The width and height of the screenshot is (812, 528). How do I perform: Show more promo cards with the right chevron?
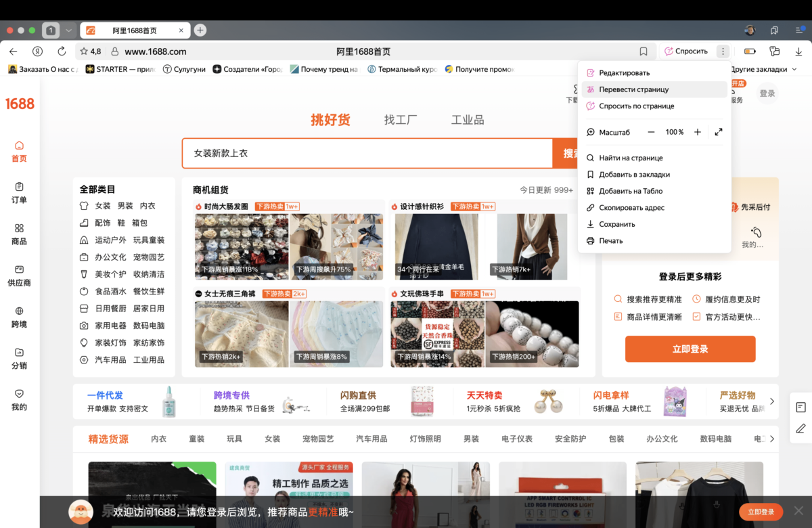click(x=772, y=401)
